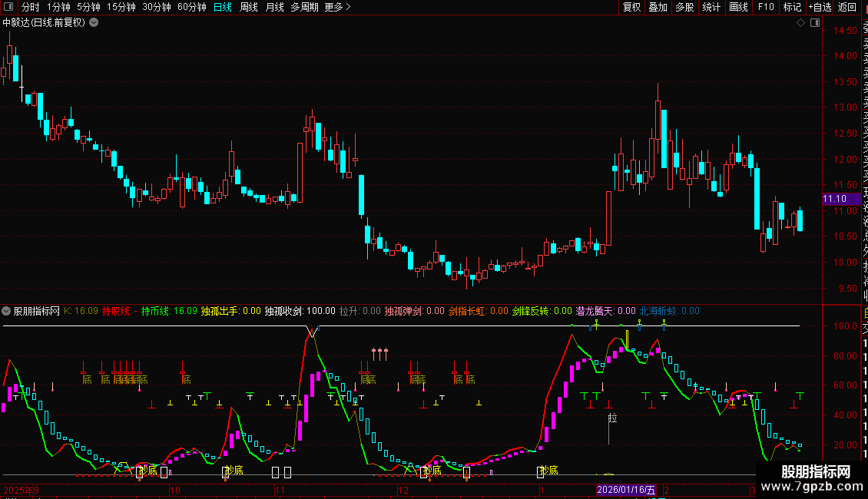
Task: Click the 标记 mark tool
Action: click(x=792, y=8)
